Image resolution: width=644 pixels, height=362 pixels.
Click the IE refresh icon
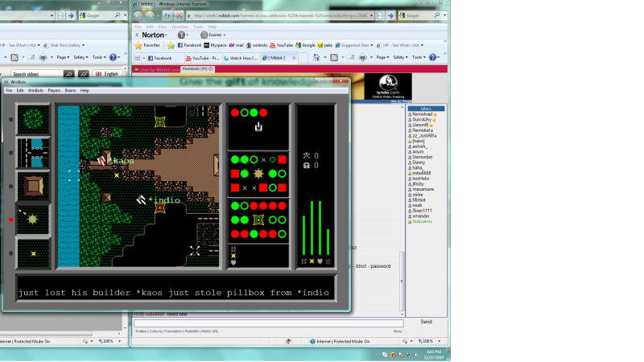166,15
